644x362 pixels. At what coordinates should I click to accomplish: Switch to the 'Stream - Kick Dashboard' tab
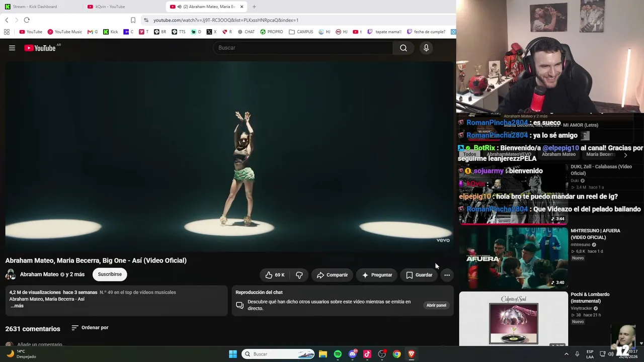[x=35, y=7]
